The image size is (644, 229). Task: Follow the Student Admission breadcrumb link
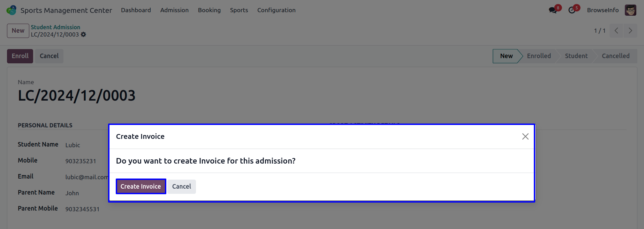[55, 27]
